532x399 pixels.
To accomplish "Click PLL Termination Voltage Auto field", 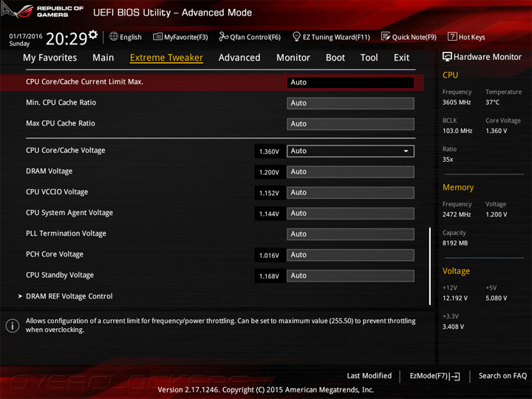I will pyautogui.click(x=350, y=234).
